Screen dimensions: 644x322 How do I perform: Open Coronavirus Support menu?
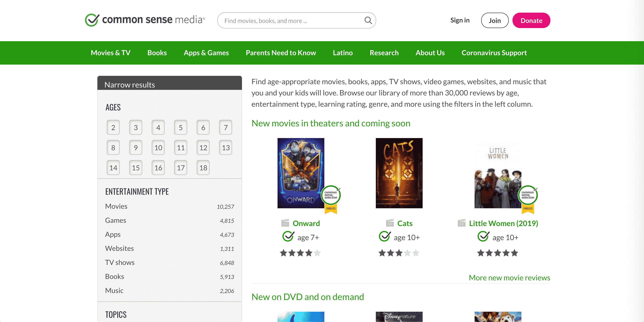pos(494,53)
